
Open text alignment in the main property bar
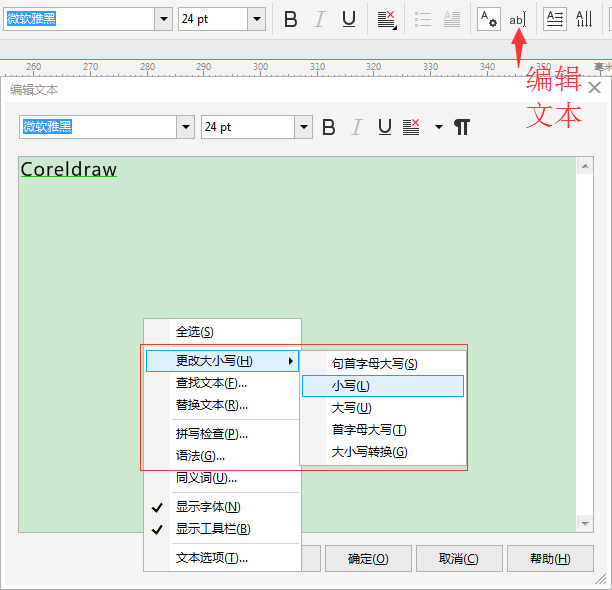point(387,20)
